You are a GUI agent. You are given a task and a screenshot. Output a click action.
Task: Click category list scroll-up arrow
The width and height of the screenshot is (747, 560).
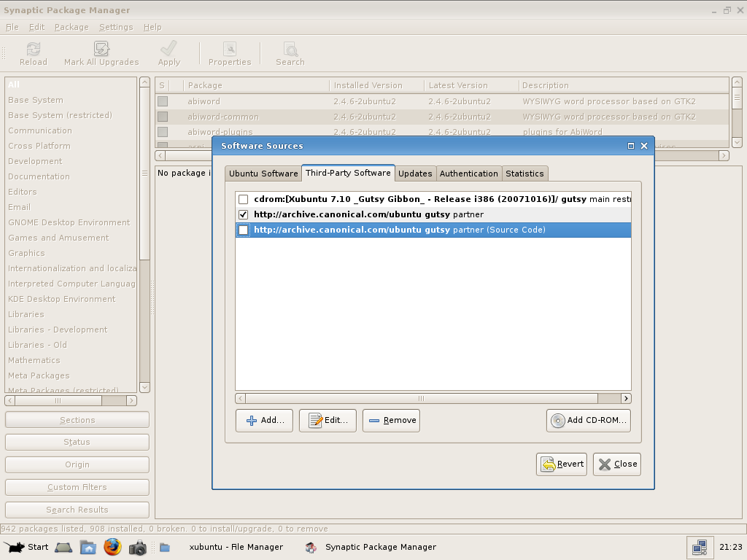(x=145, y=82)
